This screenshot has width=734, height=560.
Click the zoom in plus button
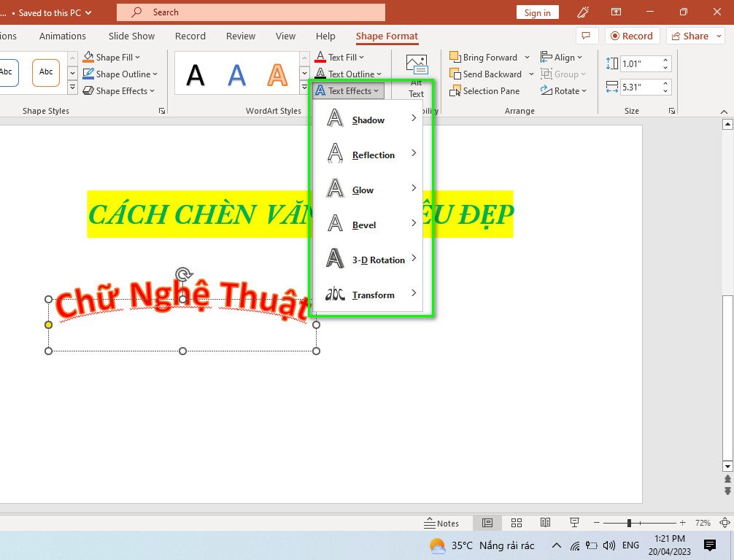(x=682, y=523)
